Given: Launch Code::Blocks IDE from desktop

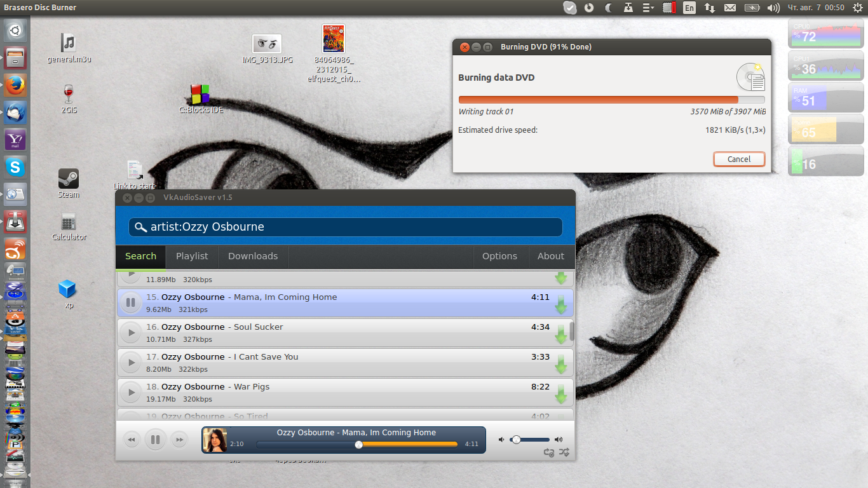Looking at the screenshot, I should pyautogui.click(x=201, y=99).
